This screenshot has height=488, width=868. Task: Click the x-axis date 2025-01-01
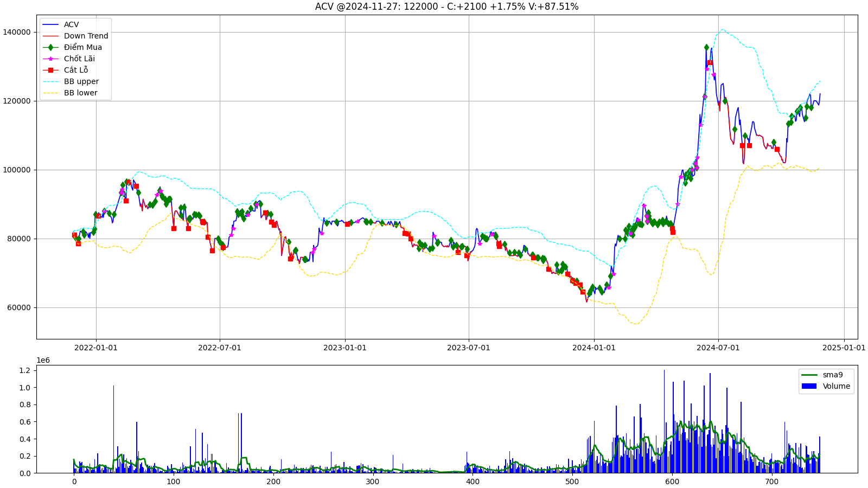pyautogui.click(x=844, y=348)
